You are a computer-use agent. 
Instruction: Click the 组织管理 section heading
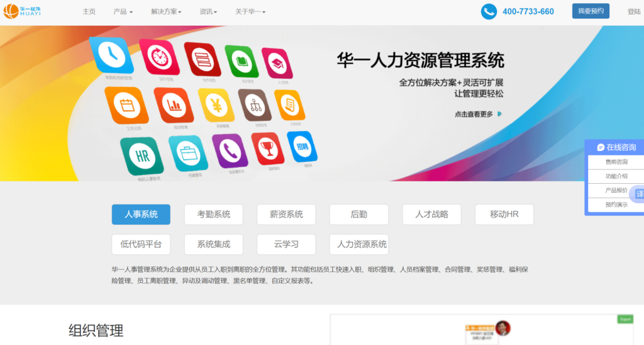pos(96,331)
